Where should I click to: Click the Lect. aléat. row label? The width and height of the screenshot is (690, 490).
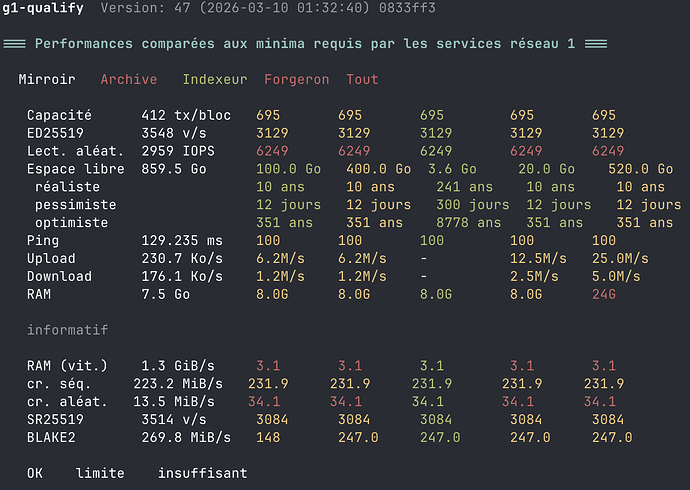[72, 151]
